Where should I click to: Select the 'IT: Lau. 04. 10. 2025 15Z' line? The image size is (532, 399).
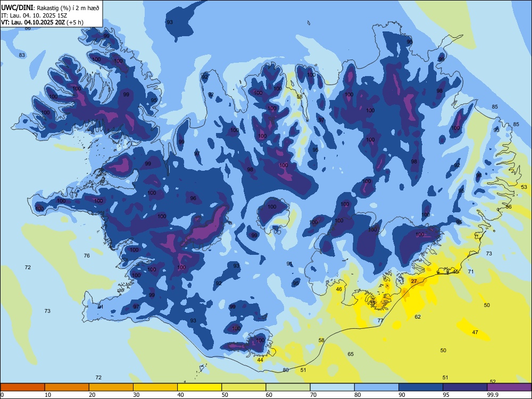[x=34, y=15]
